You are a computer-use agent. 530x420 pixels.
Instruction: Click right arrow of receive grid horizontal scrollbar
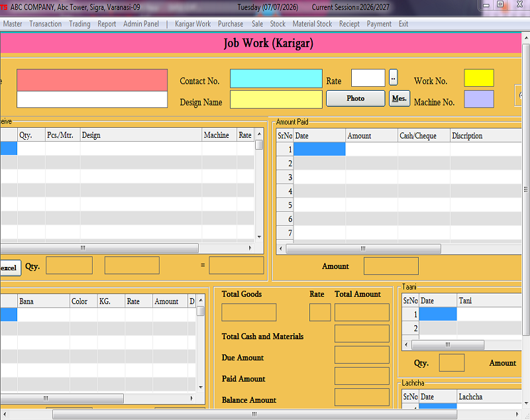click(x=250, y=248)
